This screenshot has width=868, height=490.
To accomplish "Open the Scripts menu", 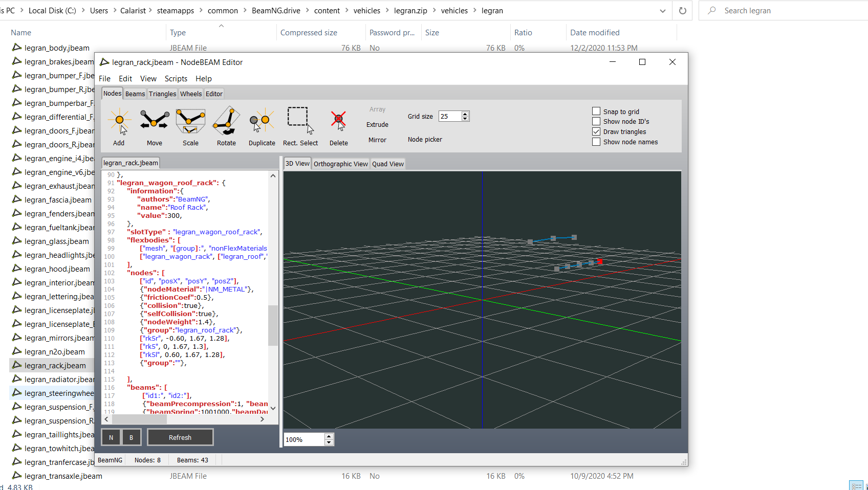I will click(176, 79).
